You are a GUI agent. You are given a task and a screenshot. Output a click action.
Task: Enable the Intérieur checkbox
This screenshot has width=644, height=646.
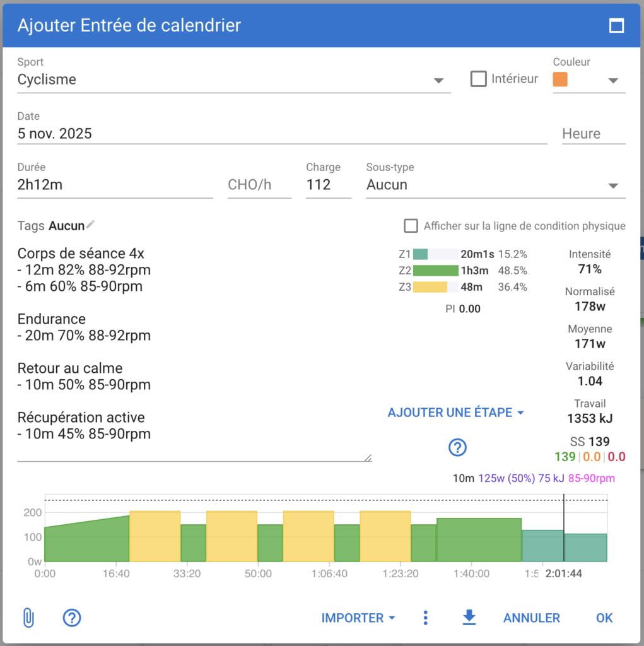point(479,79)
